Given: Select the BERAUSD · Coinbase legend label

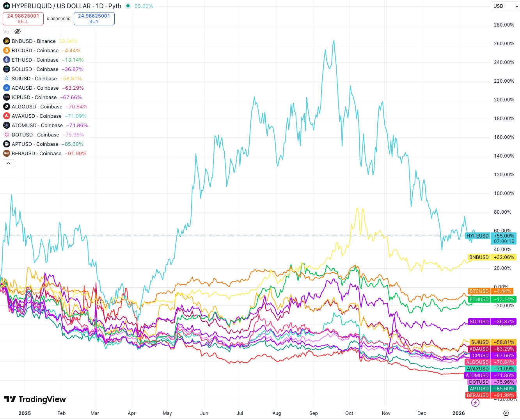Looking at the screenshot, I should [x=37, y=153].
